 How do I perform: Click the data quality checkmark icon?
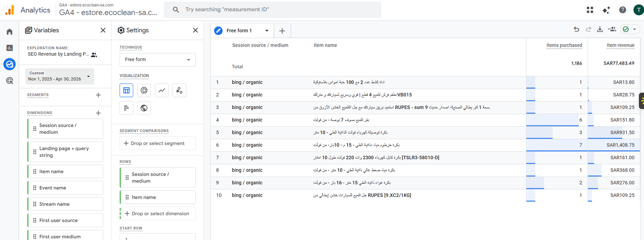coord(626,29)
